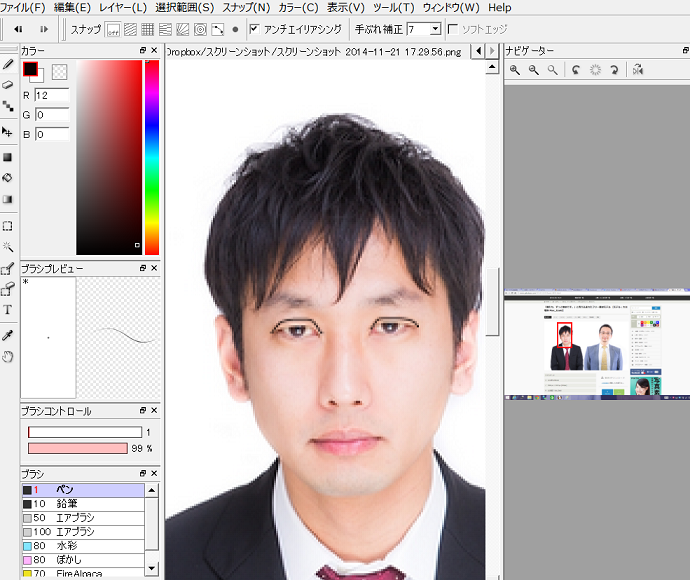Viewport: 690px width, 580px height.
Task: Open the ウィンドウ(W) menu
Action: coord(451,7)
